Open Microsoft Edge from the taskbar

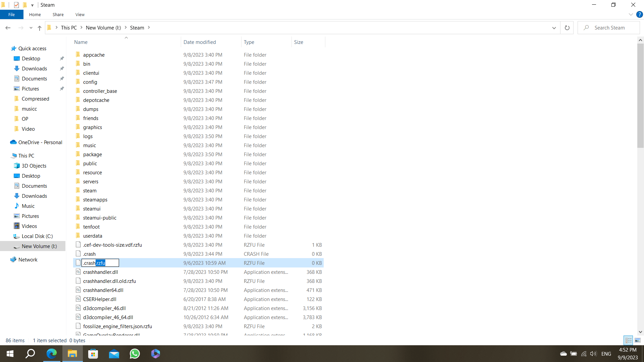point(52,354)
